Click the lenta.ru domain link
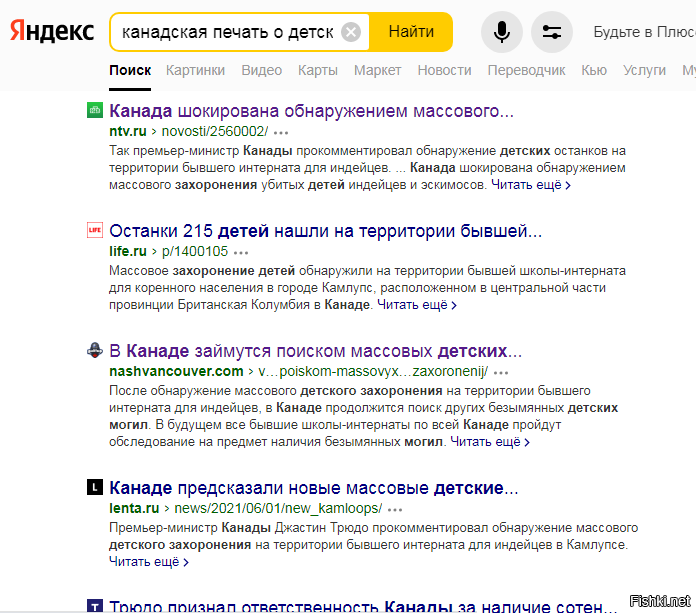 (x=134, y=508)
